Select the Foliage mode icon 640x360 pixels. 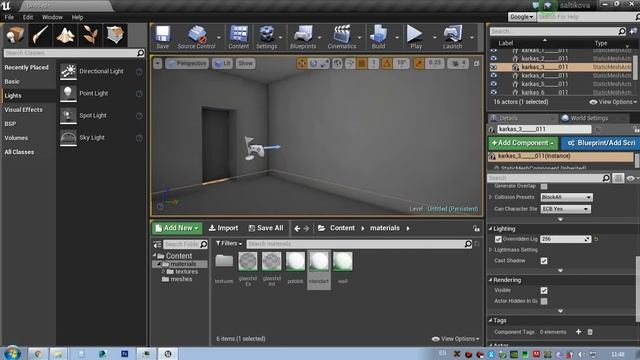coord(90,35)
